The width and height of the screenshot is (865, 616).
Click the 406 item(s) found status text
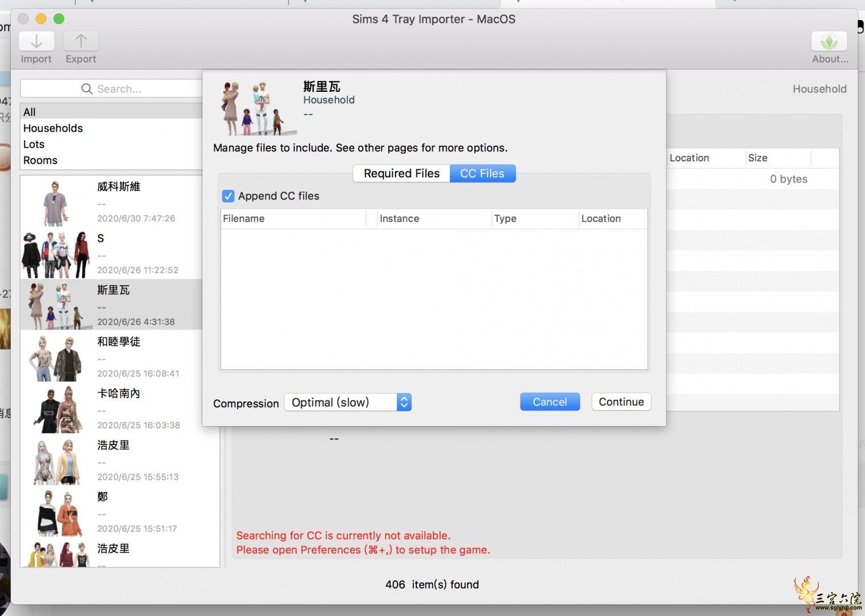[x=432, y=585]
